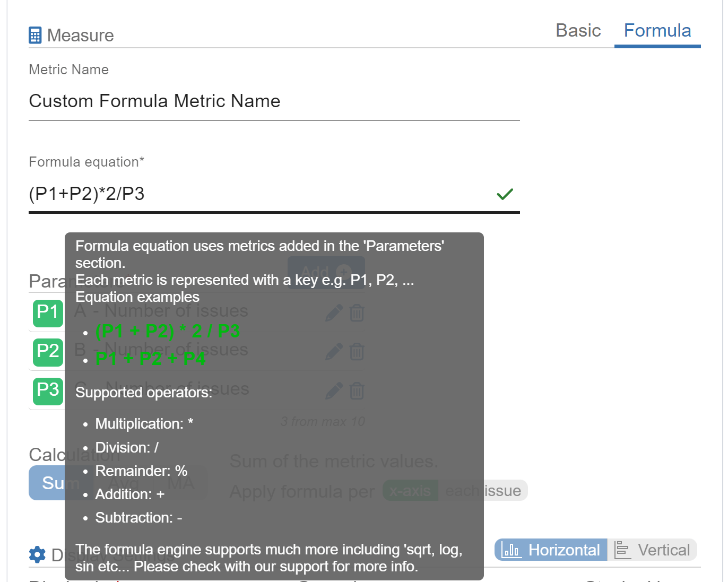Edit parameter P3 with the pencil icon

(x=334, y=391)
